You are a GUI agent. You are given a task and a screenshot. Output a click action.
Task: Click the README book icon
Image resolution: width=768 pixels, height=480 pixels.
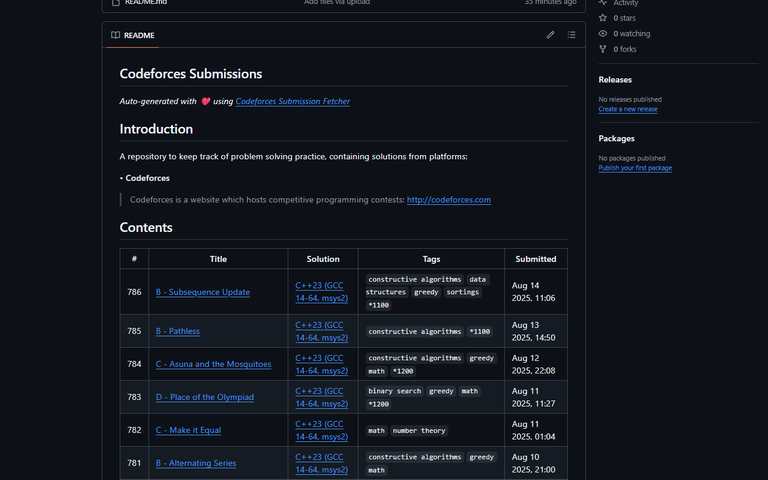click(116, 35)
